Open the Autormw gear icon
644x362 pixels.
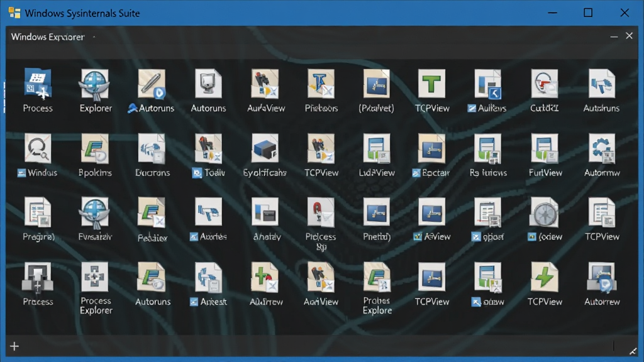[602, 148]
